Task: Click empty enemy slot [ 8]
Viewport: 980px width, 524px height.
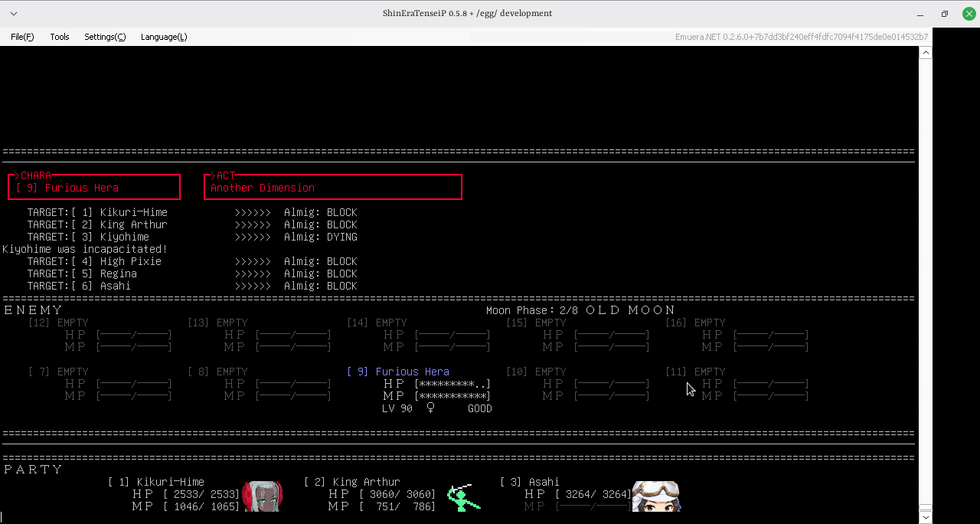Action: coord(217,372)
